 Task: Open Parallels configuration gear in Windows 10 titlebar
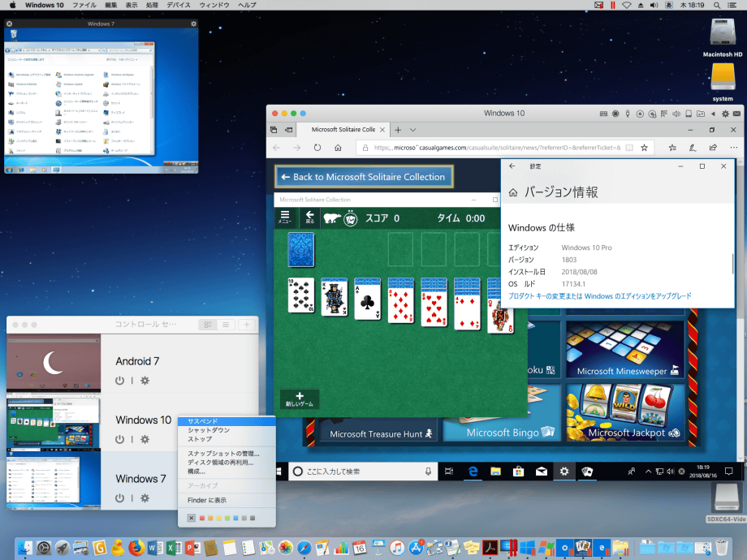coord(725,114)
